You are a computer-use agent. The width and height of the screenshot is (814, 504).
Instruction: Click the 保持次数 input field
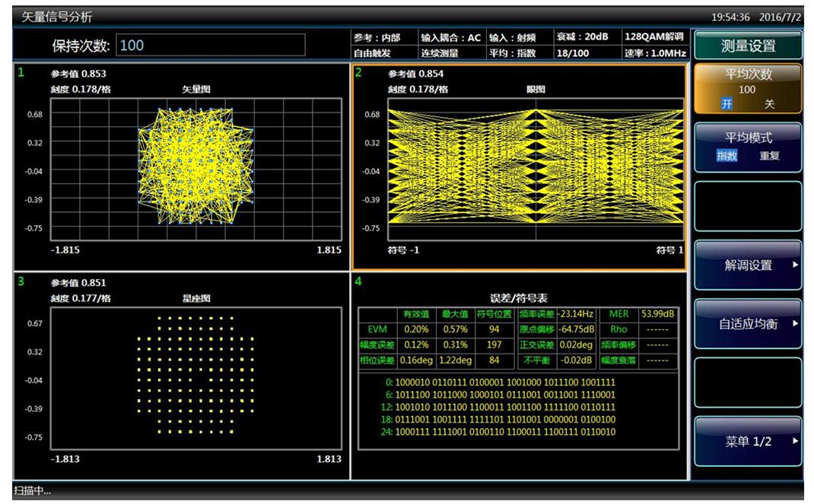pyautogui.click(x=211, y=46)
